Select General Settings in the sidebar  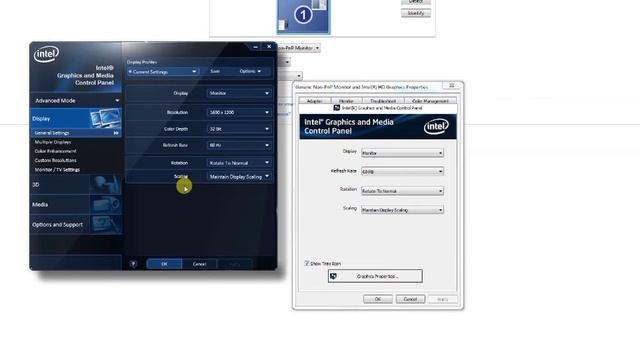76,133
